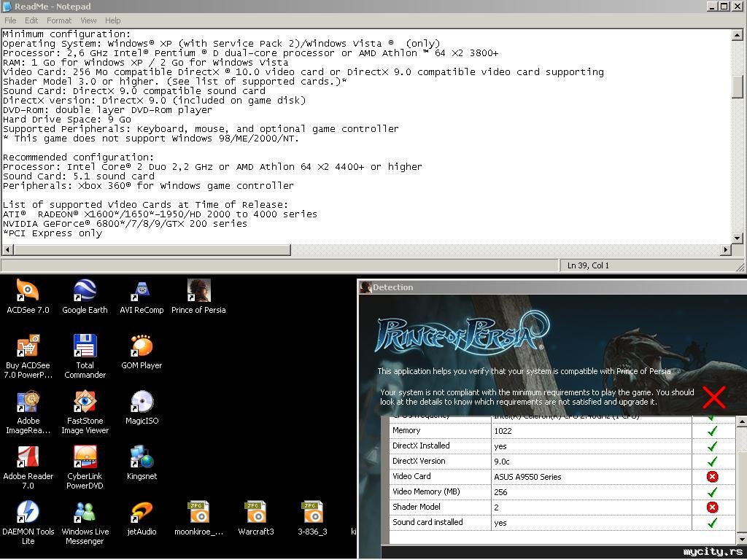Select the Total Commander floppy icon
This screenshot has width=747, height=560.
click(85, 346)
